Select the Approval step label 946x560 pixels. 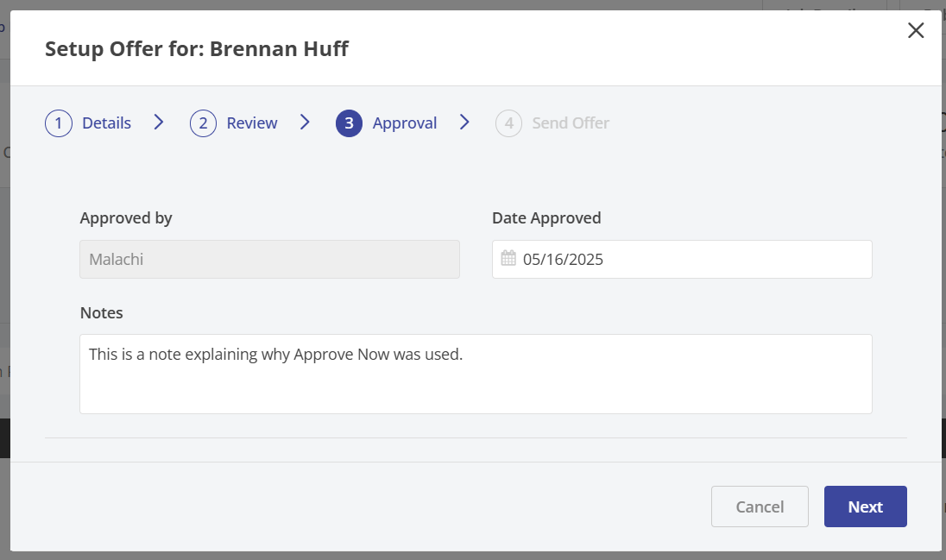coord(404,123)
